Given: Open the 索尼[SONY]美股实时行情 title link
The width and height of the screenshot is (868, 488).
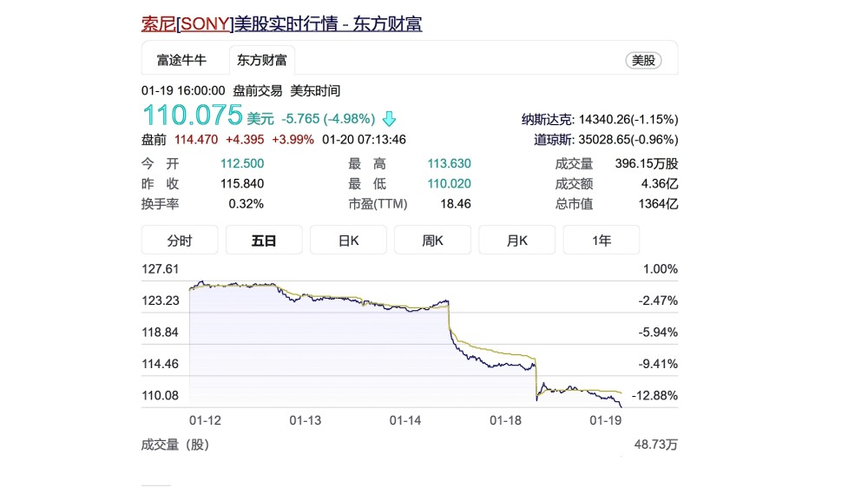Looking at the screenshot, I should [281, 23].
